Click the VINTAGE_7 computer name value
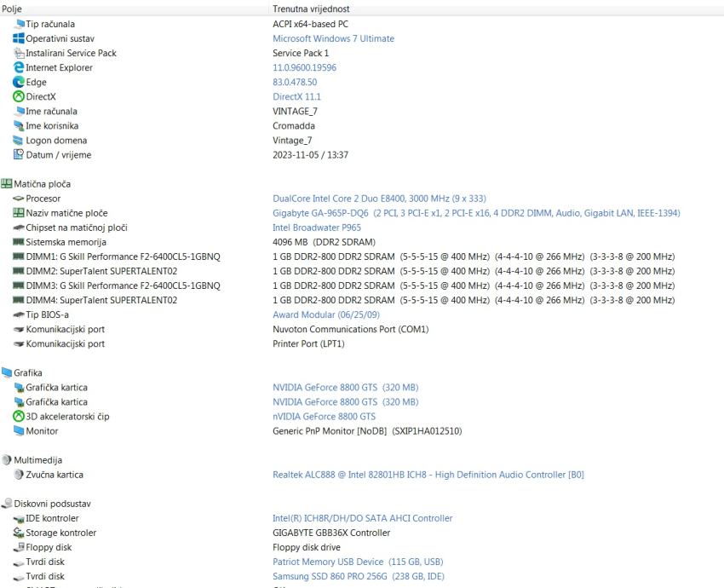The width and height of the screenshot is (724, 588). point(295,112)
